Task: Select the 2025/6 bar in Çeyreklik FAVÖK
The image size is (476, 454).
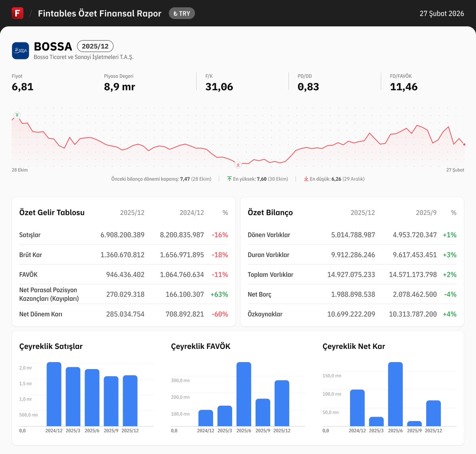Action: pyautogui.click(x=244, y=394)
